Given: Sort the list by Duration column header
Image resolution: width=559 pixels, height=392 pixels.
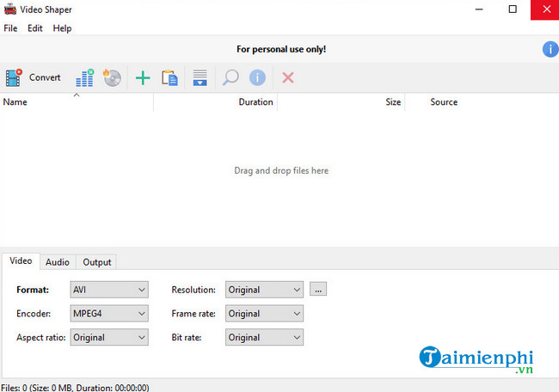Looking at the screenshot, I should (255, 102).
